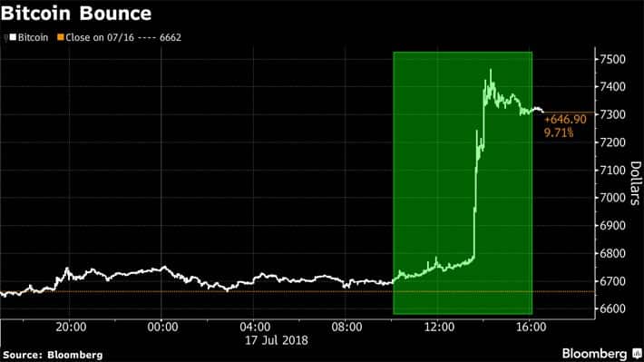Click the 9.71% percent change annotation
Screen dimensions: 644x362
coord(559,132)
